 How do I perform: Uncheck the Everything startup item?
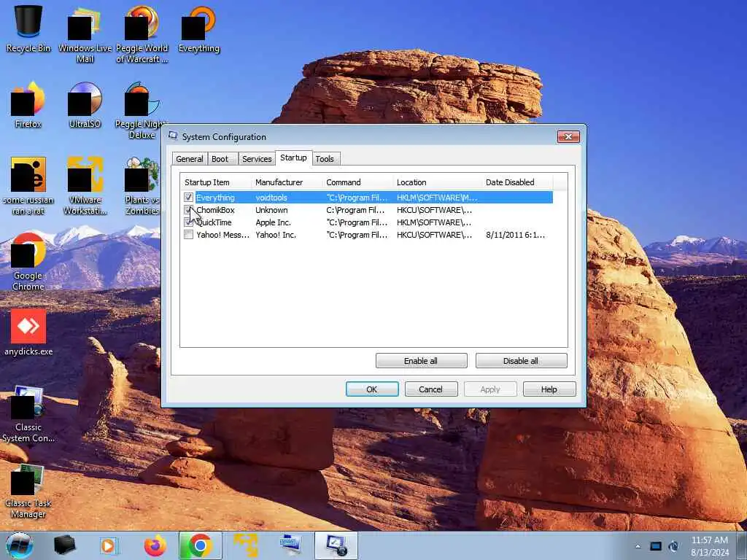point(189,197)
